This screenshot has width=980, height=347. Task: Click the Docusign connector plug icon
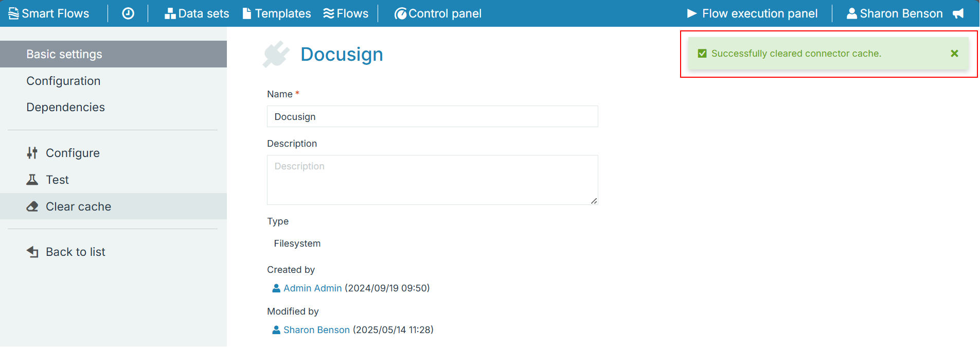click(276, 54)
